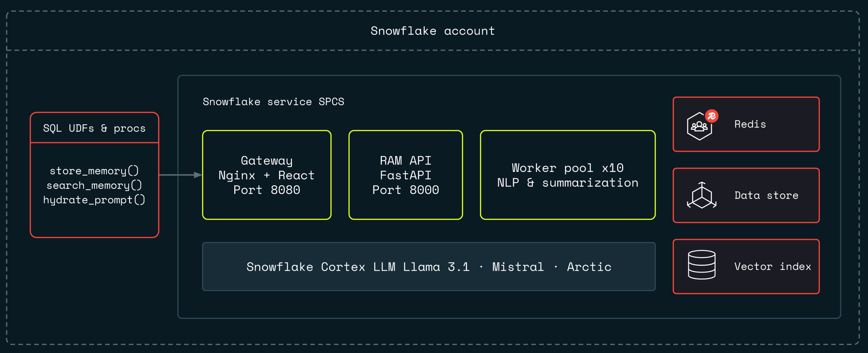
Task: Click the Snowflake account title
Action: (433, 31)
